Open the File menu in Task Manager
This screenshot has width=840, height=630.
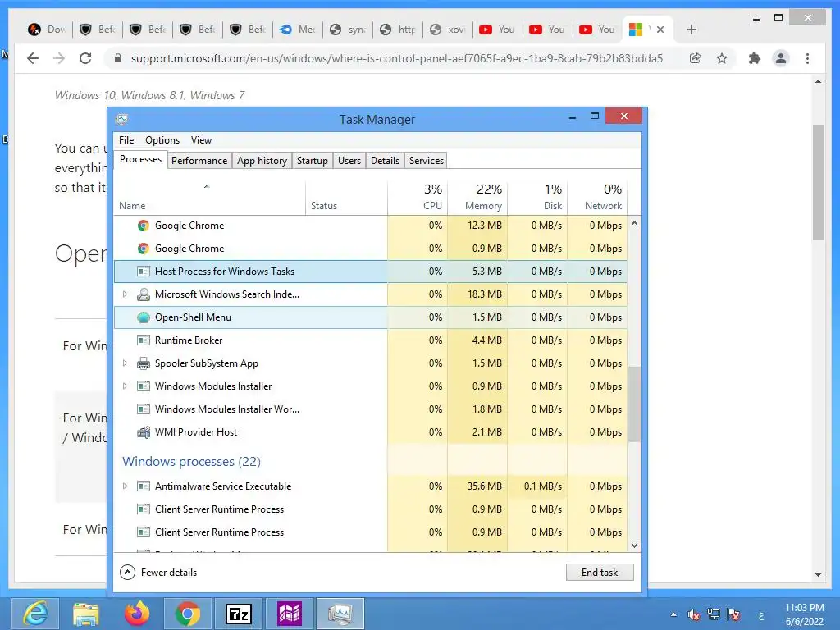126,139
